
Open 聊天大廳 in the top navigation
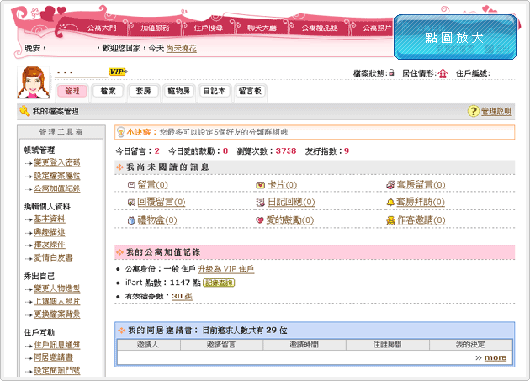click(262, 28)
